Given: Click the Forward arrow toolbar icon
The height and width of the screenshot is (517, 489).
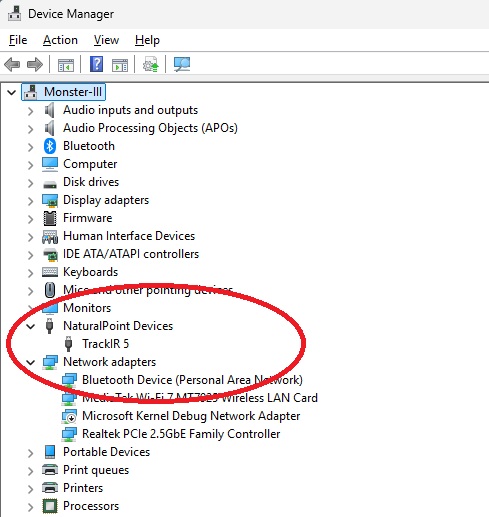Looking at the screenshot, I should (x=35, y=64).
